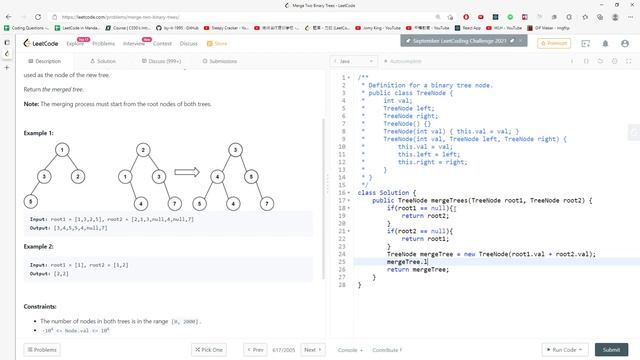Open the GitHub bookmark
The width and height of the screenshot is (640, 360).
pyautogui.click(x=177, y=28)
